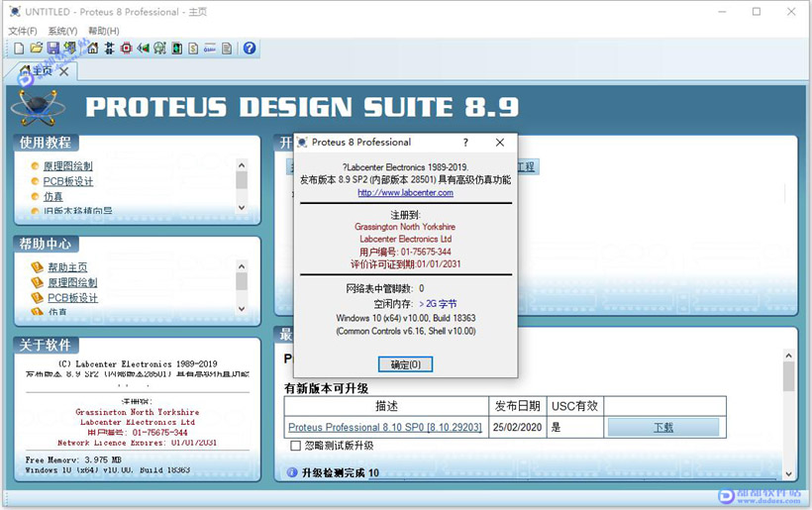Click the 下载 download button
The width and height of the screenshot is (812, 510).
click(x=663, y=427)
